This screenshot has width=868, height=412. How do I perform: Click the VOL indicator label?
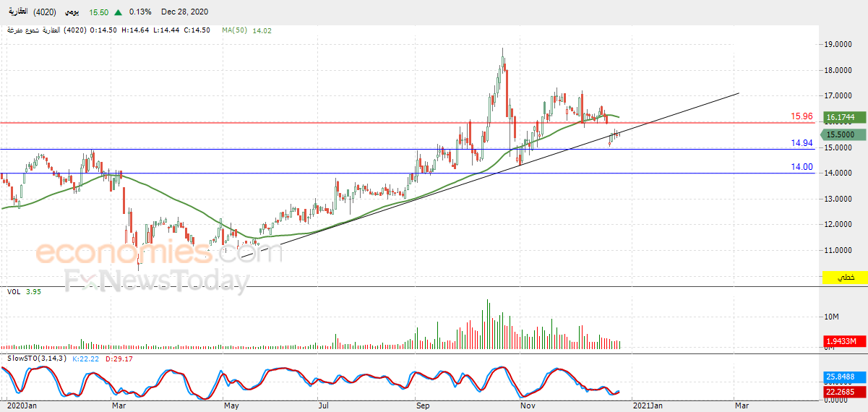pos(14,292)
